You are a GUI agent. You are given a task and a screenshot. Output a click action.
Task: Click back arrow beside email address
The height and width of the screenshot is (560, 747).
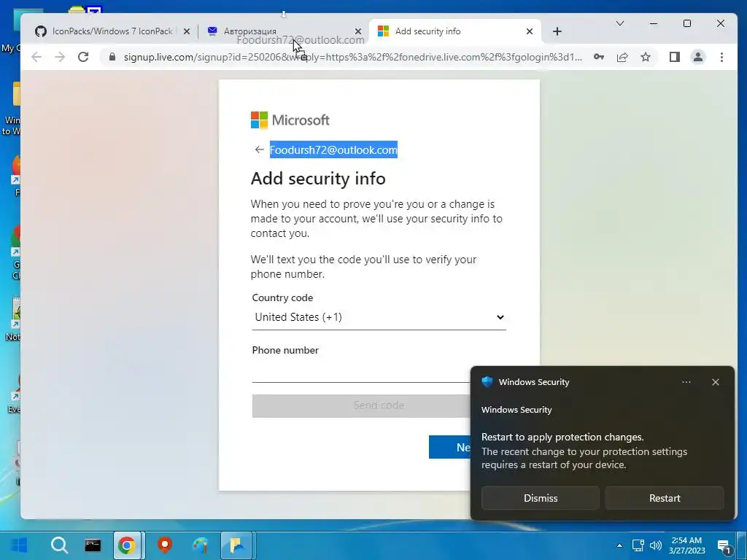tap(259, 149)
